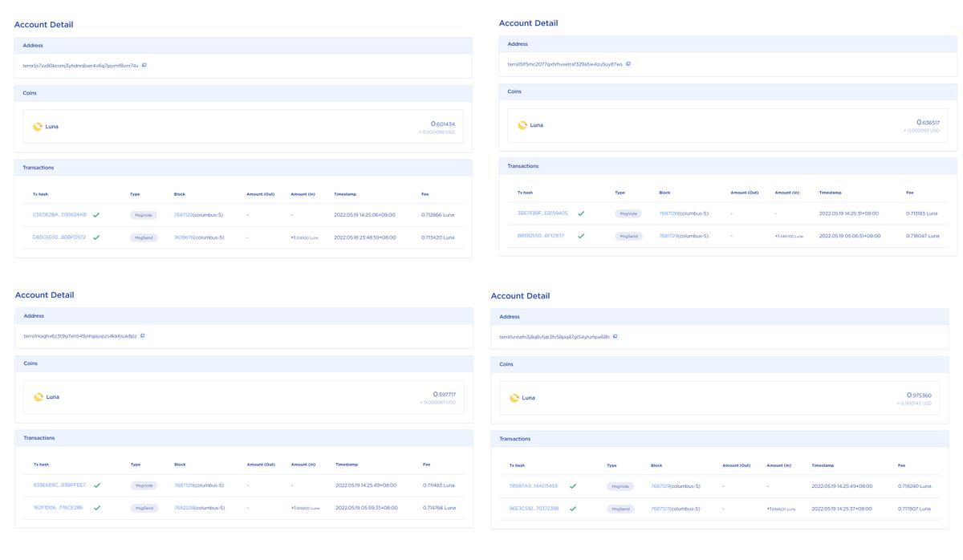The width and height of the screenshot is (963, 560).
Task: Click the Luna coin logo beside balance 0.636517
Action: [522, 125]
